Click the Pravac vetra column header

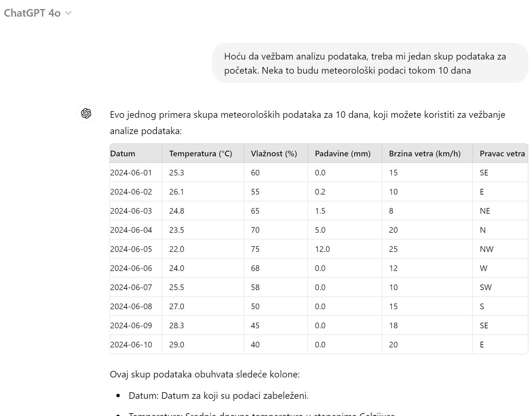click(x=500, y=153)
